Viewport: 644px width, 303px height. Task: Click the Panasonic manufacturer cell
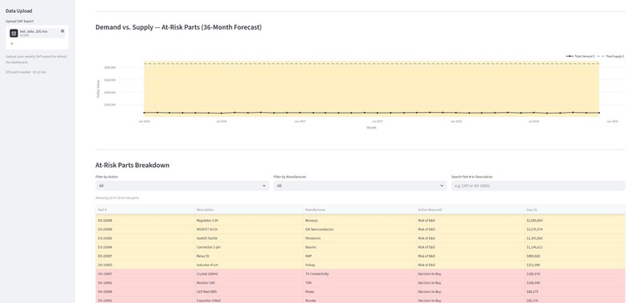pos(360,238)
